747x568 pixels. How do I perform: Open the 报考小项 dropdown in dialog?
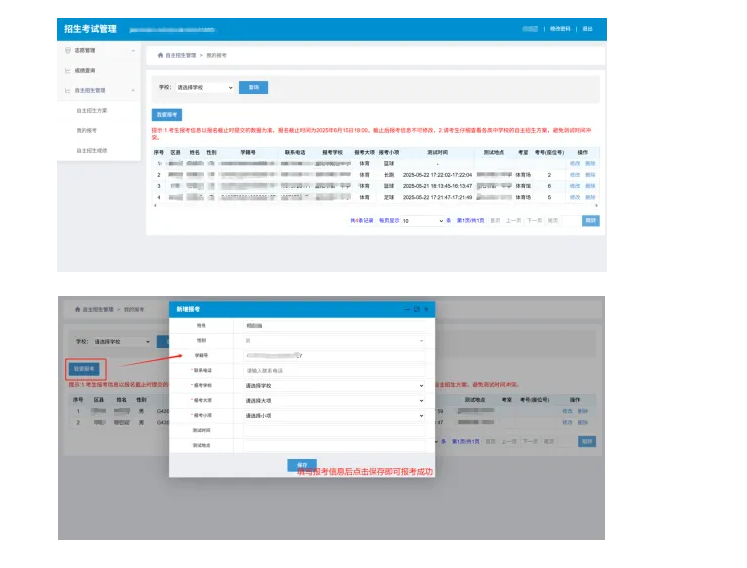pos(334,415)
